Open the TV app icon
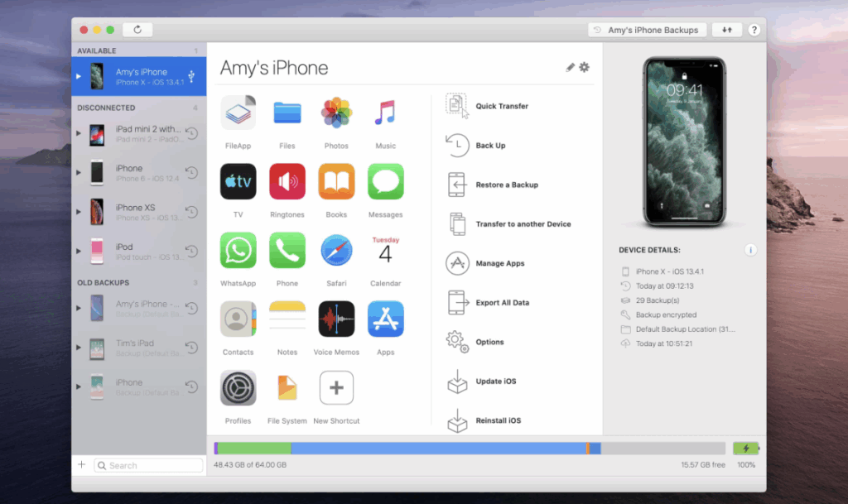This screenshot has height=504, width=848. coord(238,181)
